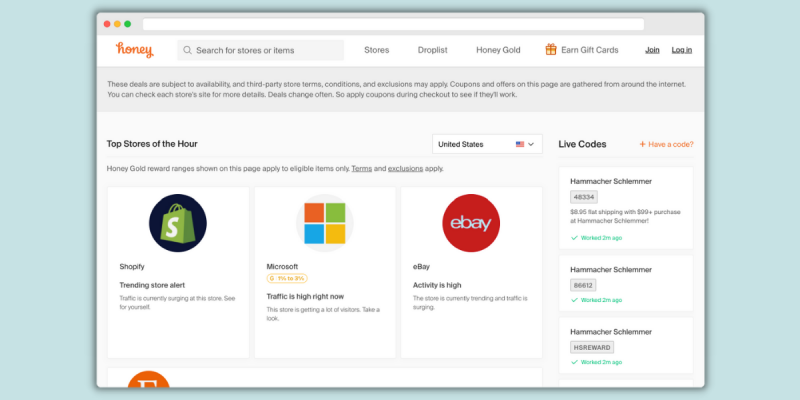Click coupon code 86612

[x=583, y=285]
